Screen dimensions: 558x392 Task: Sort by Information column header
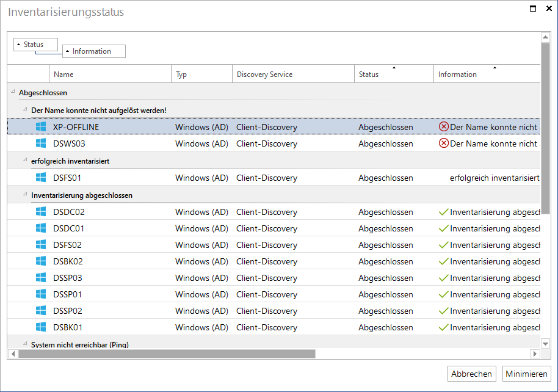487,74
